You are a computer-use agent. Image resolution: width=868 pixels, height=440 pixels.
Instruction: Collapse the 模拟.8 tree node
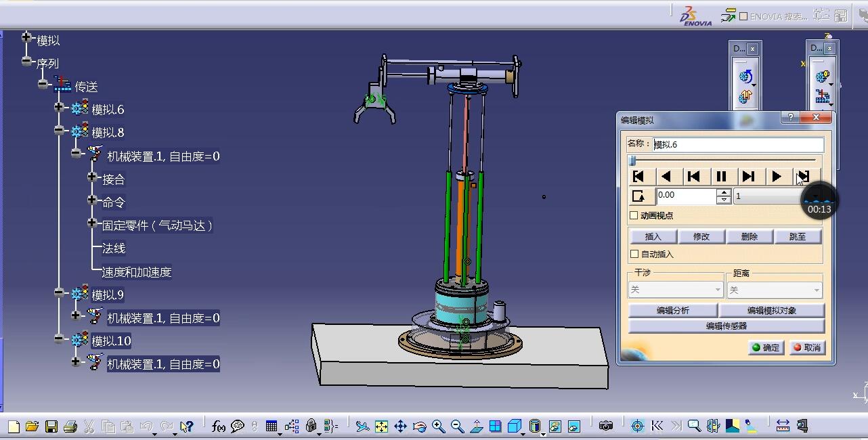(59, 131)
